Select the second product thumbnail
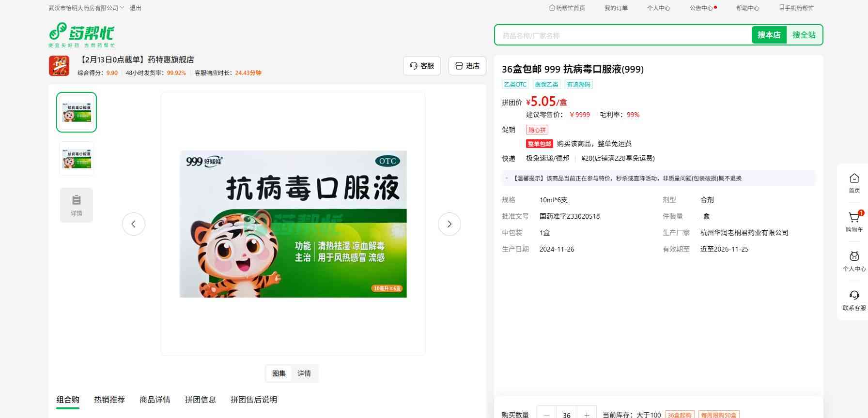The image size is (868, 418). tap(77, 159)
